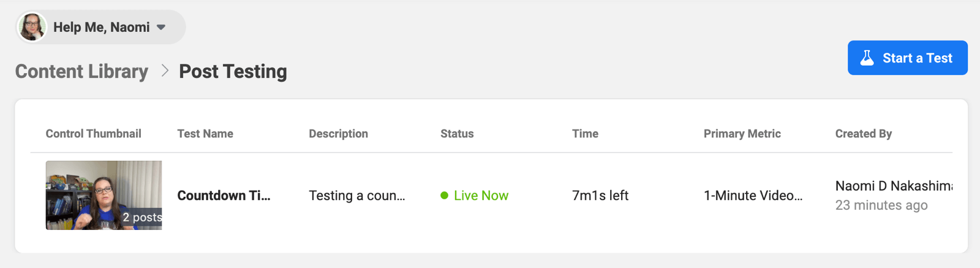
Task: Expand the Help Me, Naomi dropdown caret
Action: click(x=161, y=28)
